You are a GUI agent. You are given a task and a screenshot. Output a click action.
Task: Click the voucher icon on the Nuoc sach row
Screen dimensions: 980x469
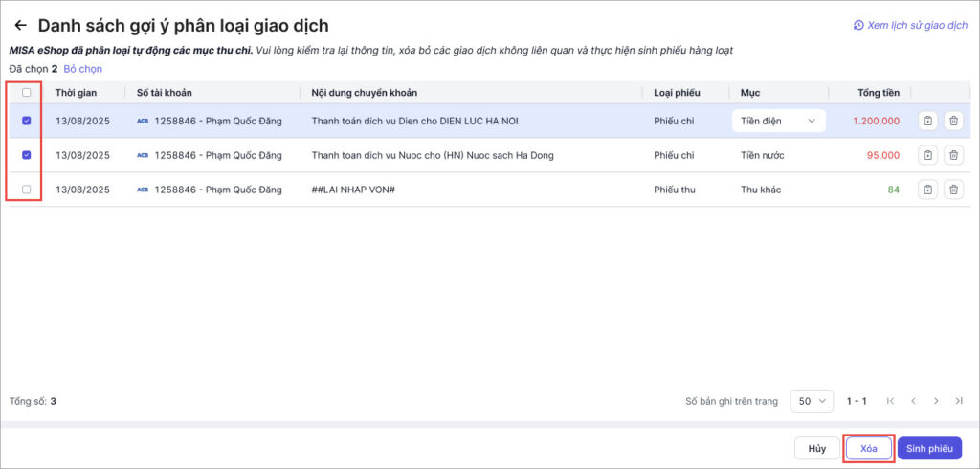927,155
